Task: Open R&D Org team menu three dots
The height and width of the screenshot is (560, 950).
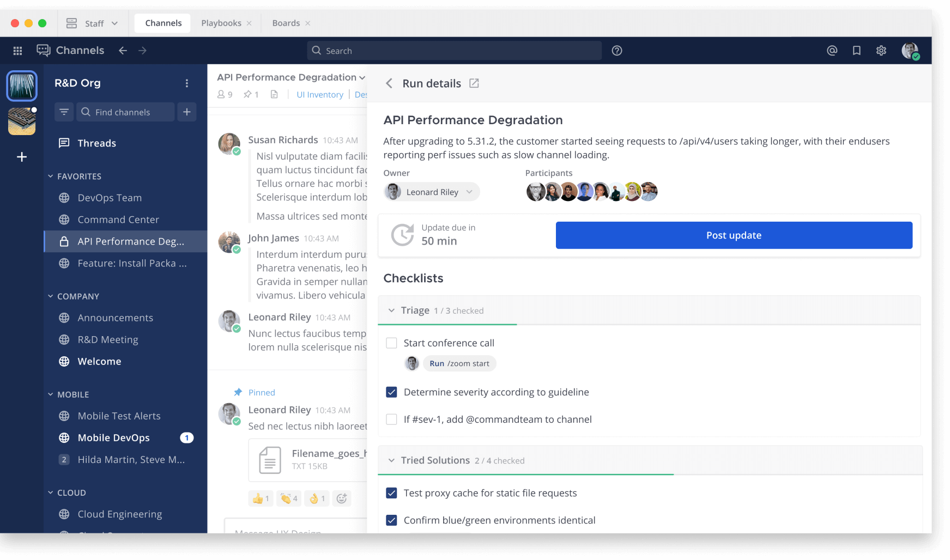Action: coord(187,83)
